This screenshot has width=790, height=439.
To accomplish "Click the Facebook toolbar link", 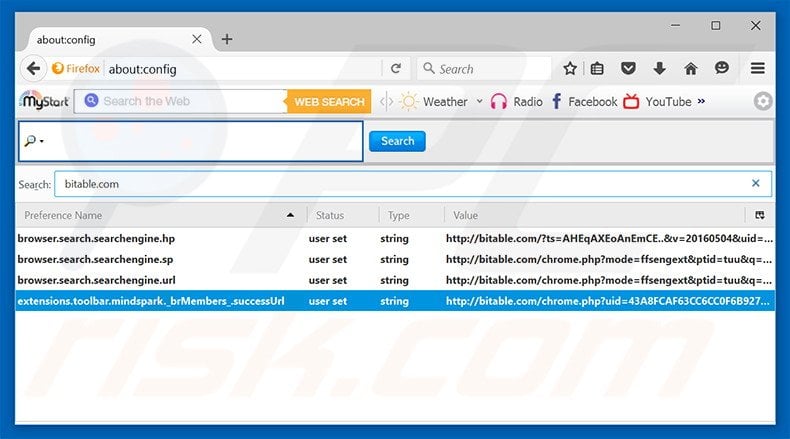I will [592, 102].
